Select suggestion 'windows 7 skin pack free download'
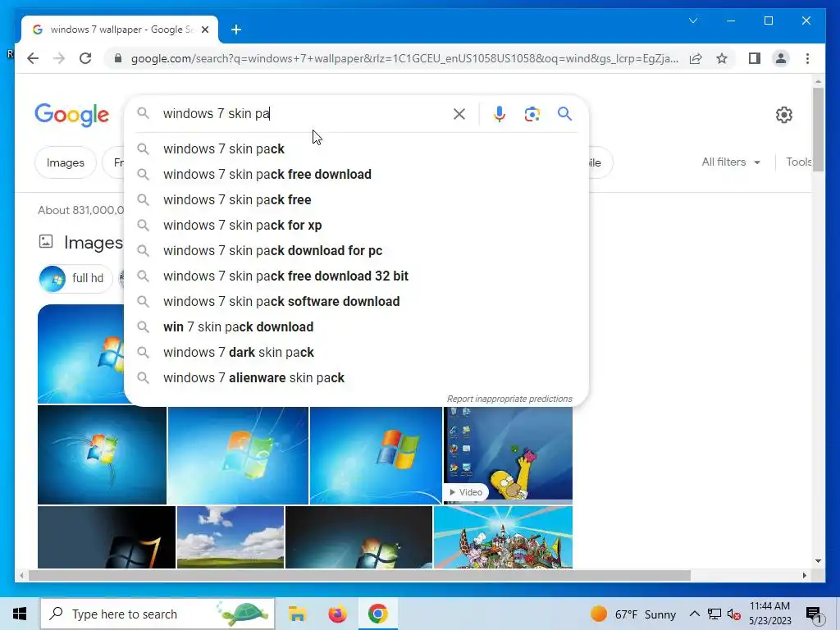 click(x=356, y=174)
